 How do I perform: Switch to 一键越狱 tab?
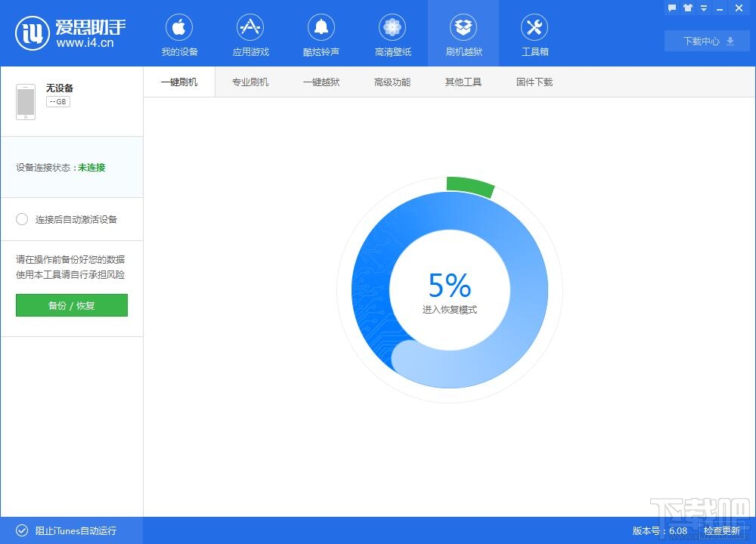click(321, 82)
